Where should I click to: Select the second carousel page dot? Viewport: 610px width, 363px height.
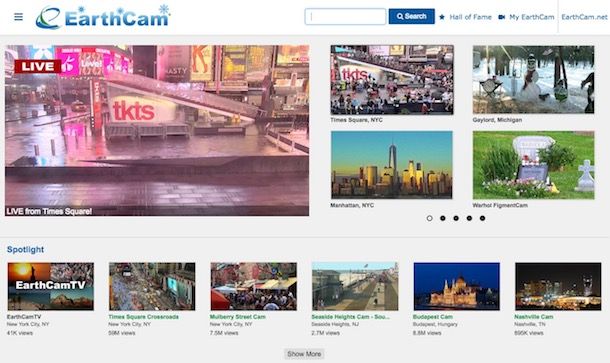[443, 218]
